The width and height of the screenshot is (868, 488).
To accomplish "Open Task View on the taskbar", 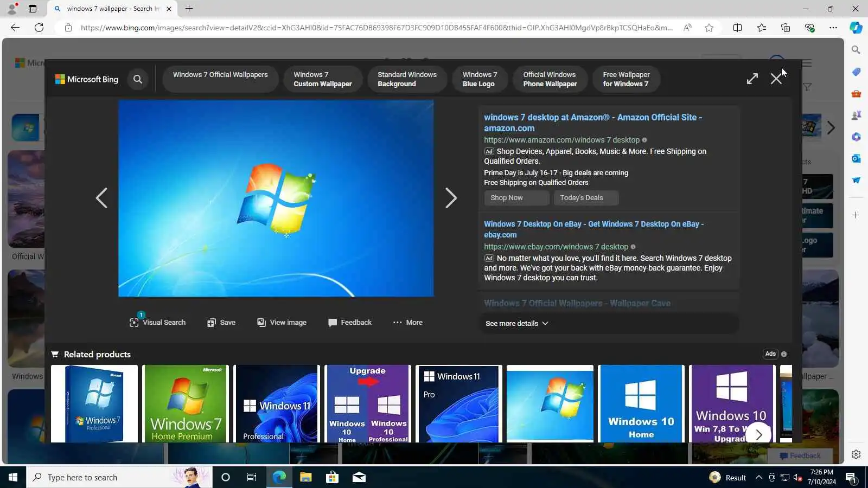I will coord(252,477).
